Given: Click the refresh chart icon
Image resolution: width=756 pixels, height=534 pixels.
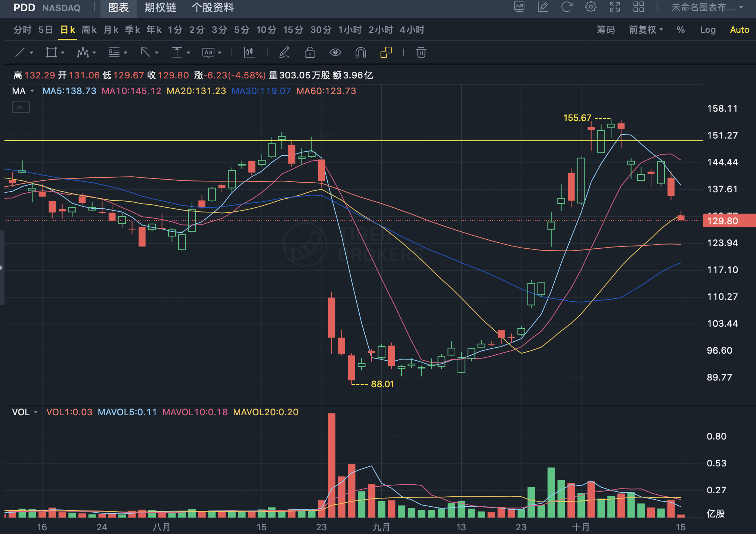Looking at the screenshot, I should (567, 7).
